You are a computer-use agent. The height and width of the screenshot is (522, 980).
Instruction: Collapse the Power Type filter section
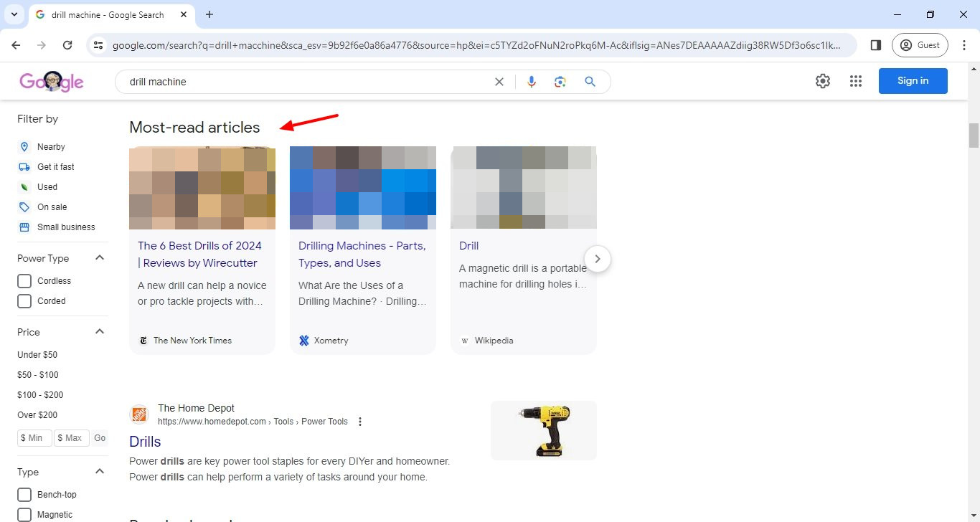click(99, 257)
